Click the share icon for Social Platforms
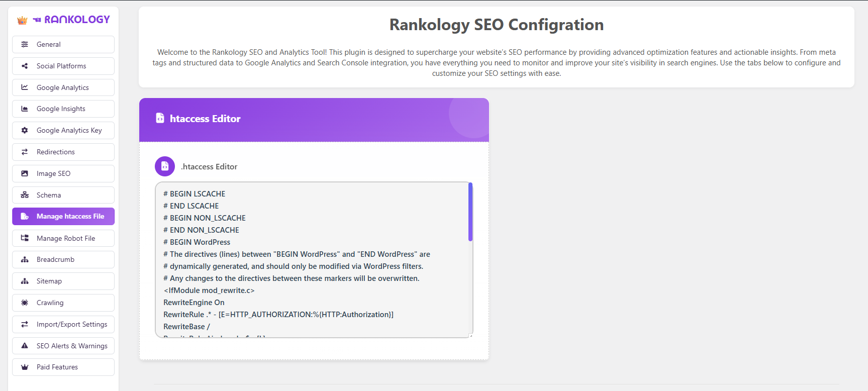 click(x=25, y=66)
